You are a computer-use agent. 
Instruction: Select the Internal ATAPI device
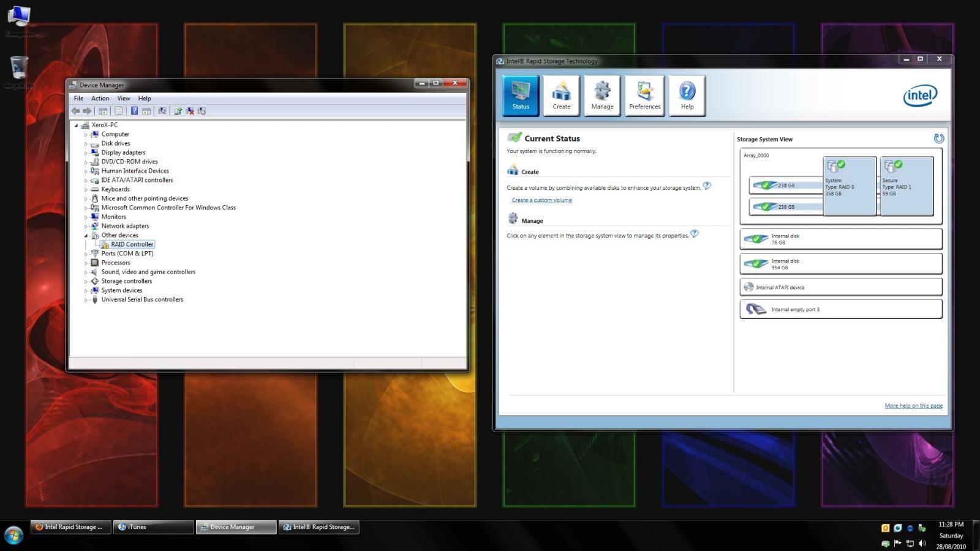(x=840, y=287)
